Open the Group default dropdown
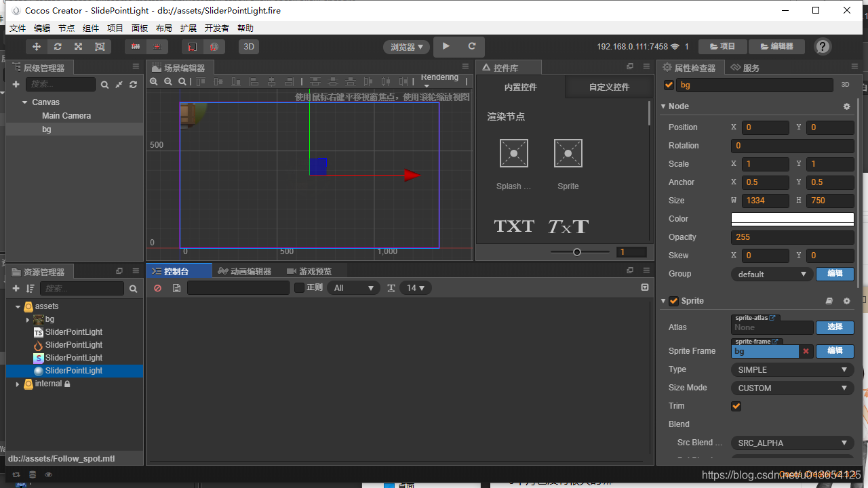 click(x=772, y=274)
